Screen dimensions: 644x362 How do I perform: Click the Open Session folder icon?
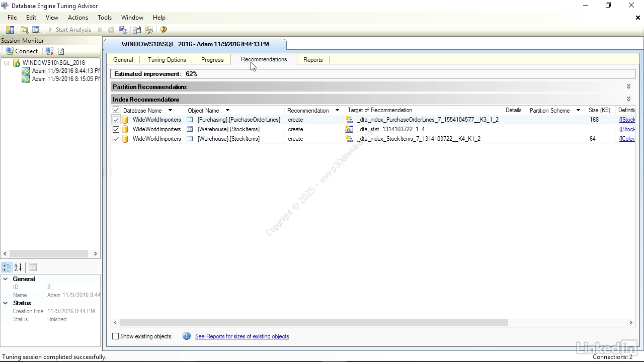click(24, 30)
